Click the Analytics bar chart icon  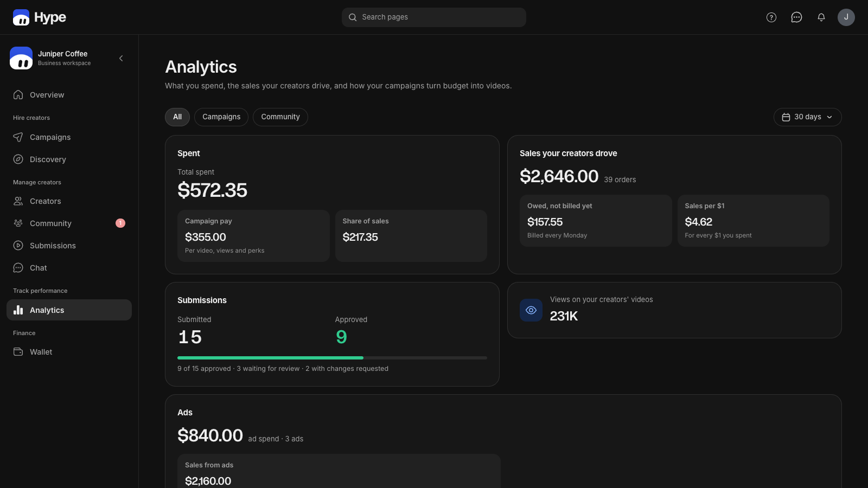tap(18, 310)
